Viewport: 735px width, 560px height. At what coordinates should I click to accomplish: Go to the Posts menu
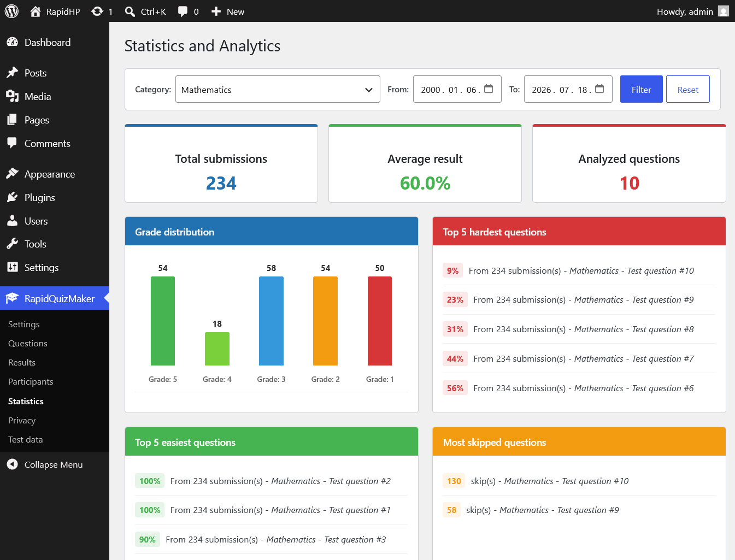(55, 73)
